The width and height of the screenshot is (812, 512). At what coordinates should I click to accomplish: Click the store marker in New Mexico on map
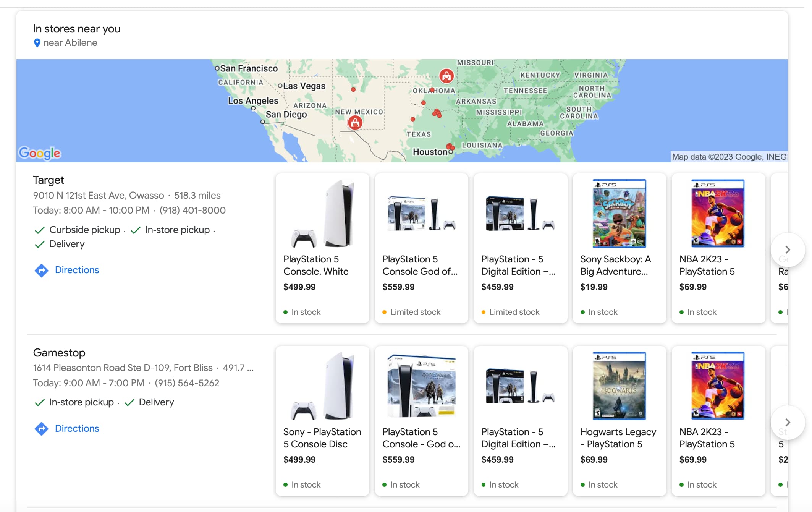355,123
